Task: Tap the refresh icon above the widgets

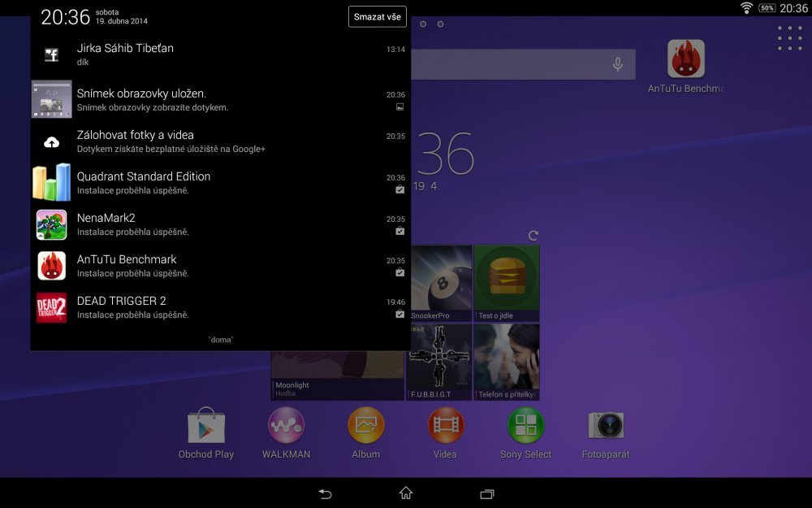Action: tap(533, 237)
